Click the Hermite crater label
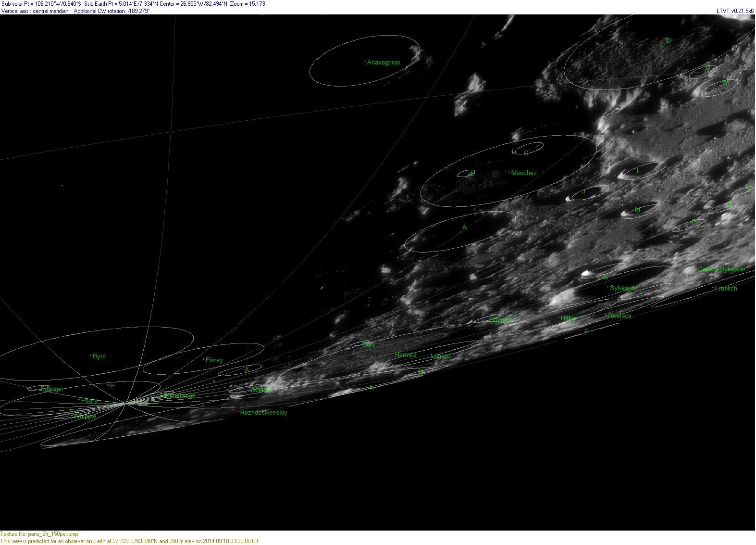The width and height of the screenshot is (756, 545). 406,355
